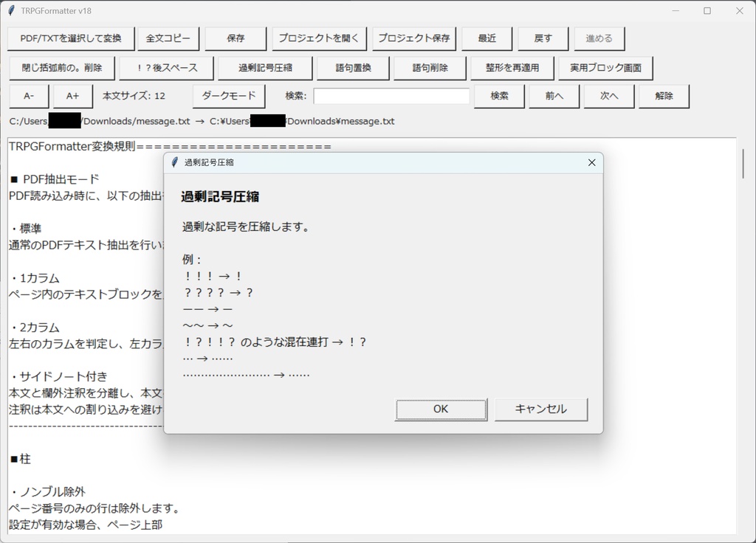Click the ■ PDF抽出モード heading line
Image resolution: width=756 pixels, height=543 pixels.
point(54,179)
